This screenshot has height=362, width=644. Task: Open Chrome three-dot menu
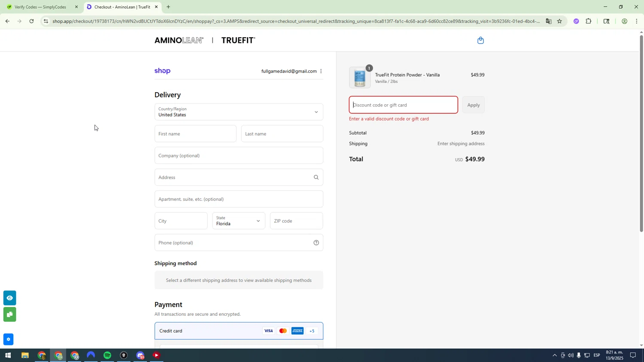[x=637, y=21]
